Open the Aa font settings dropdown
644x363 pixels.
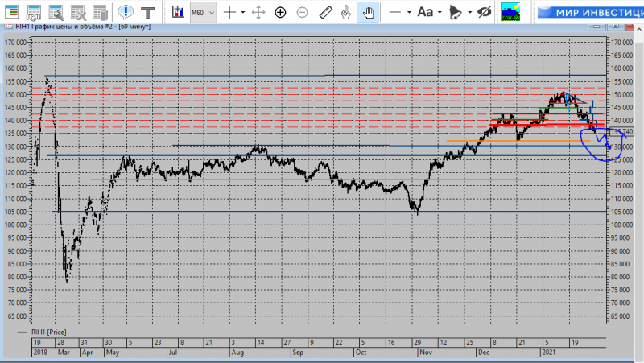pos(429,12)
